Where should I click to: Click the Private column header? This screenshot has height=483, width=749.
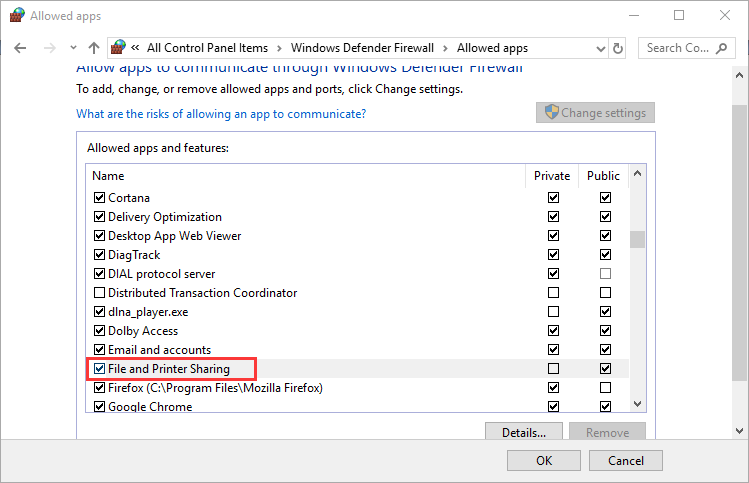pyautogui.click(x=552, y=176)
